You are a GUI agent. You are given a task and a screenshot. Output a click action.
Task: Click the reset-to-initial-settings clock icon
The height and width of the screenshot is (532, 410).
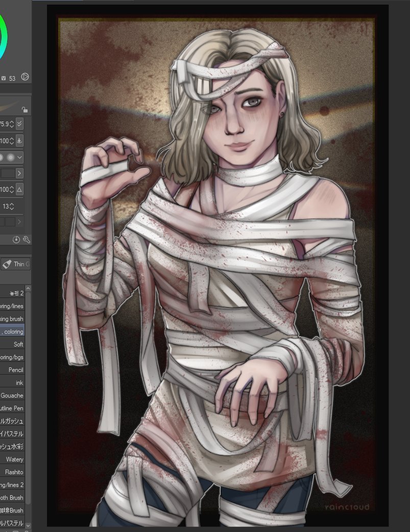16,240
